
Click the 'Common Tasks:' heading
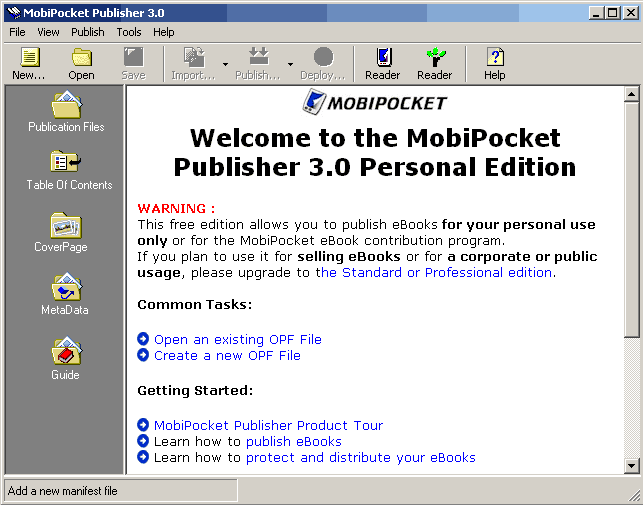(x=194, y=304)
